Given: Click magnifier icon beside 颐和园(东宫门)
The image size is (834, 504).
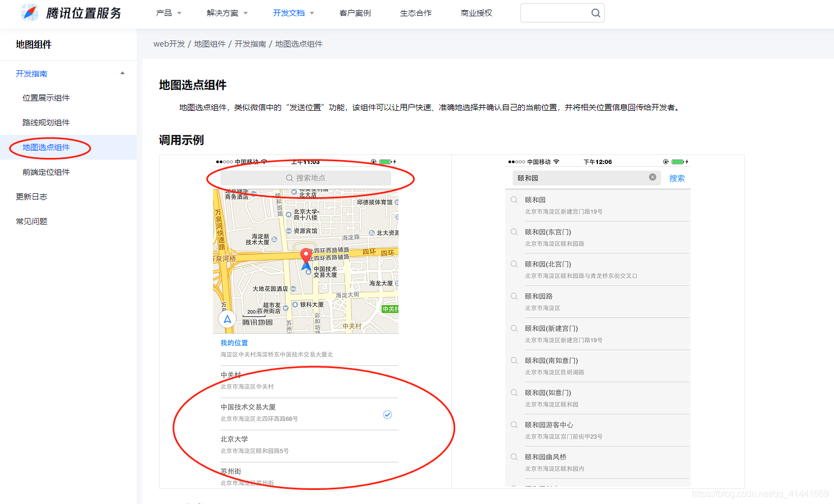Looking at the screenshot, I should [x=514, y=231].
